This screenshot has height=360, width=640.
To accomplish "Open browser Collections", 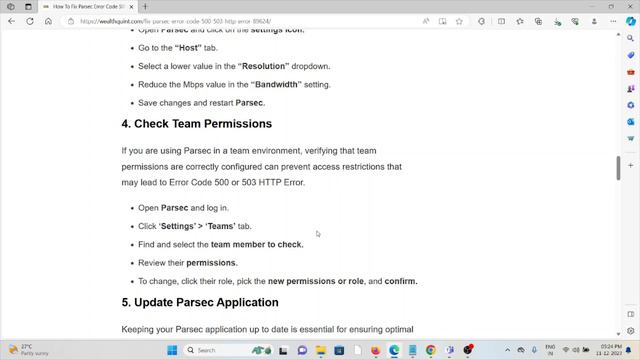I will (x=538, y=21).
